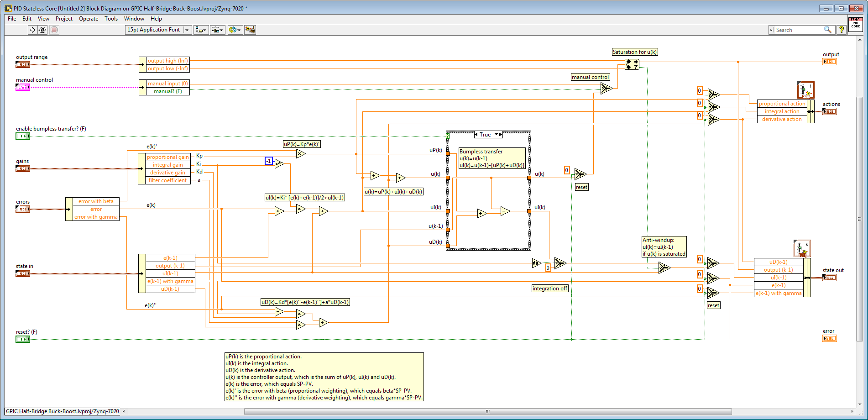This screenshot has height=420, width=868.
Task: Select the filter coefficient unbundle element
Action: [x=167, y=180]
